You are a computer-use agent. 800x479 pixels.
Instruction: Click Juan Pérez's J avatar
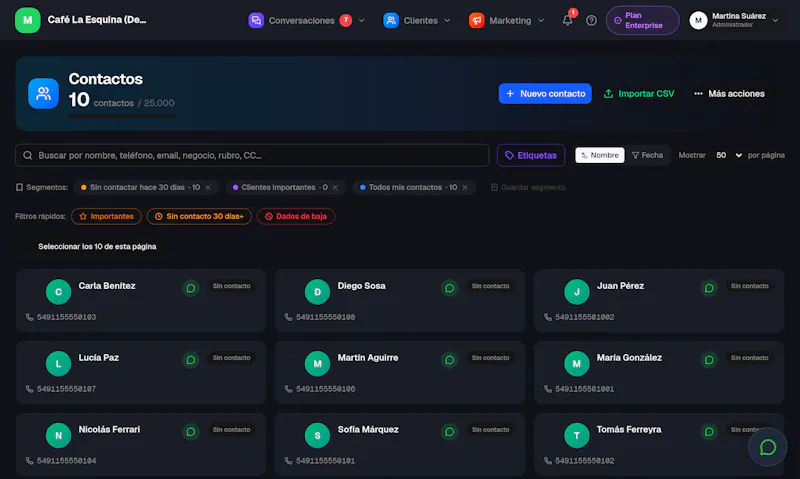click(577, 292)
